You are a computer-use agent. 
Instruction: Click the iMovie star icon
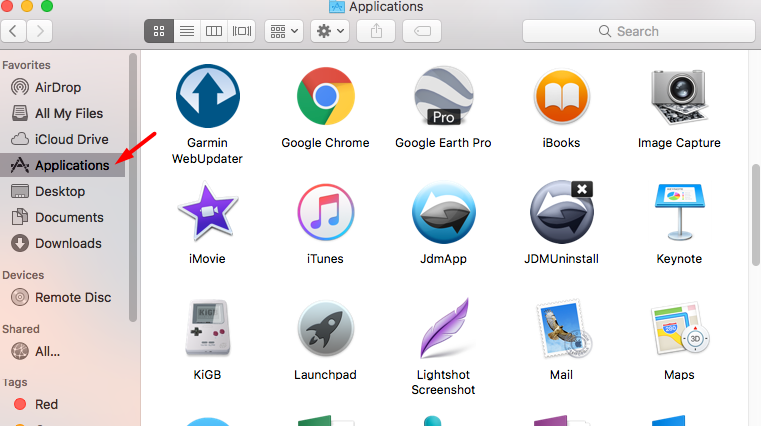(208, 212)
